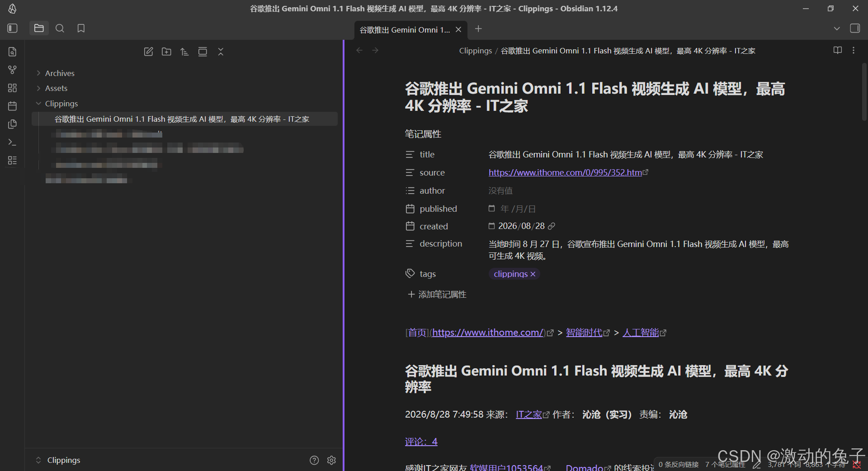Screen dimensions: 868x471
Task: Open Obsidian help
Action: pos(314,460)
